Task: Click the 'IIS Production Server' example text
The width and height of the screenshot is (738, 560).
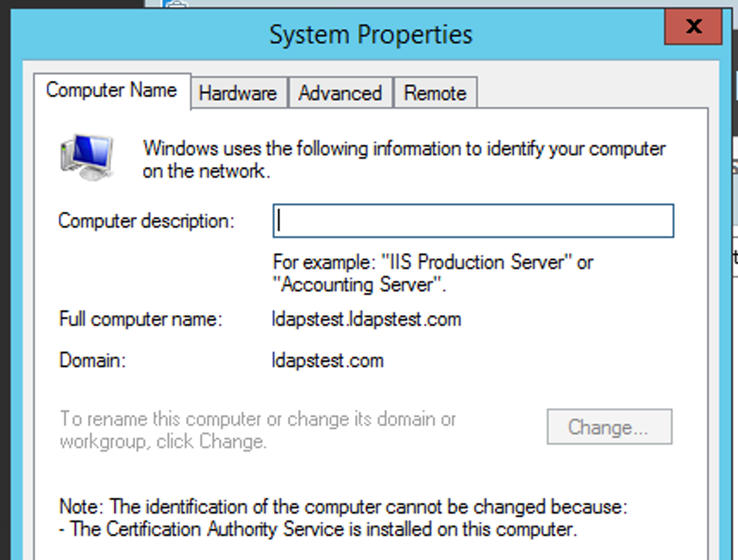Action: coord(433,262)
